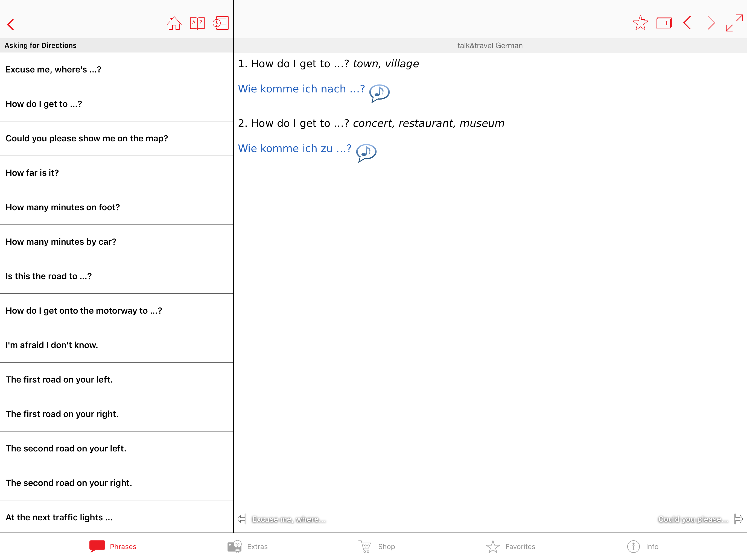Open the Favorites tab
Image resolution: width=747 pixels, height=560 pixels.
point(510,546)
